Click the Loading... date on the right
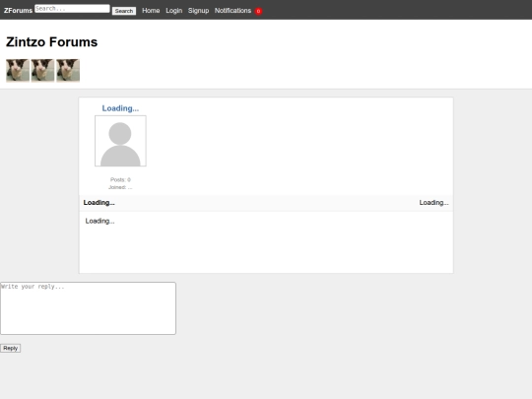 [x=433, y=203]
